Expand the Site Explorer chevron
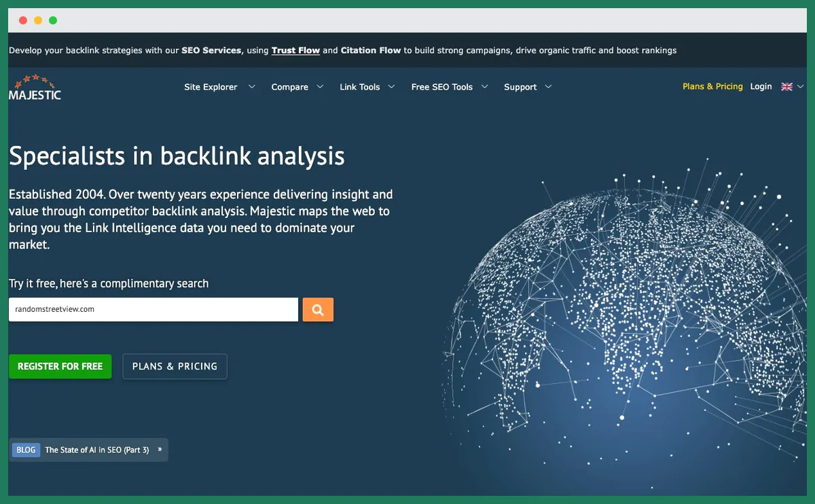Viewport: 815px width, 504px height. tap(252, 87)
